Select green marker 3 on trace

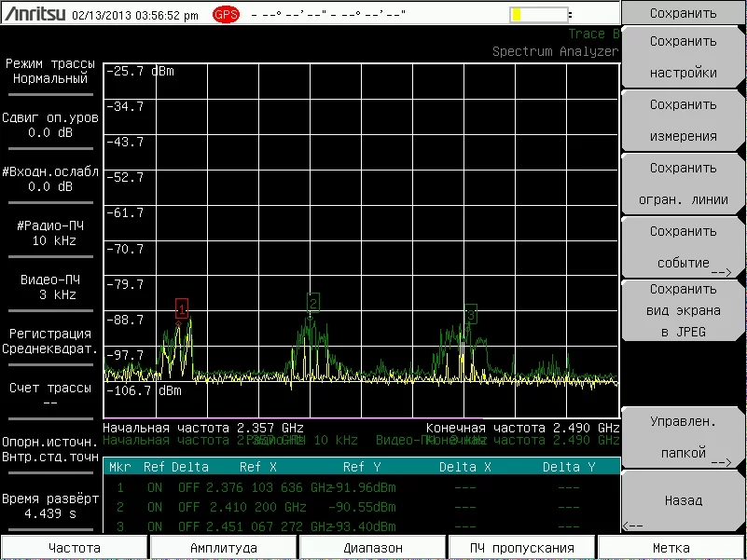coord(471,313)
